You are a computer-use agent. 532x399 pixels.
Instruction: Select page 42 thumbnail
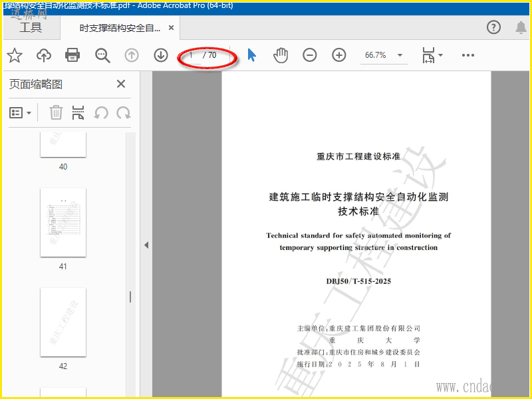[63, 323]
